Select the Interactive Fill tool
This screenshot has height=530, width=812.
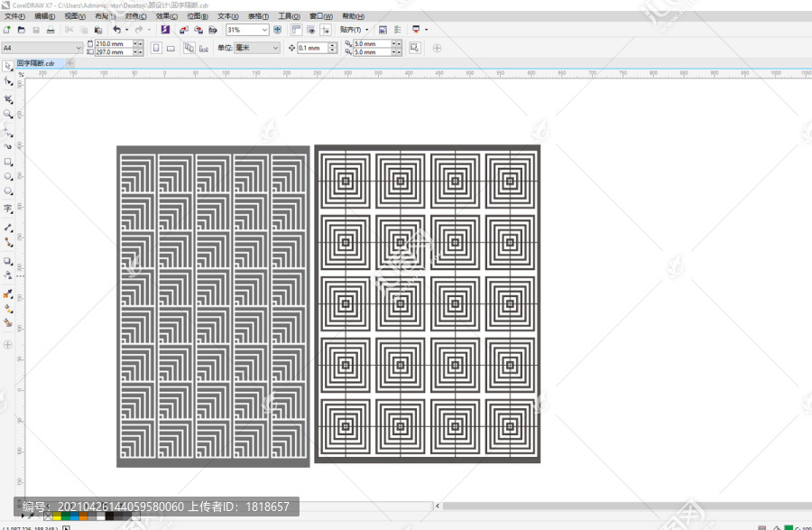click(8, 309)
